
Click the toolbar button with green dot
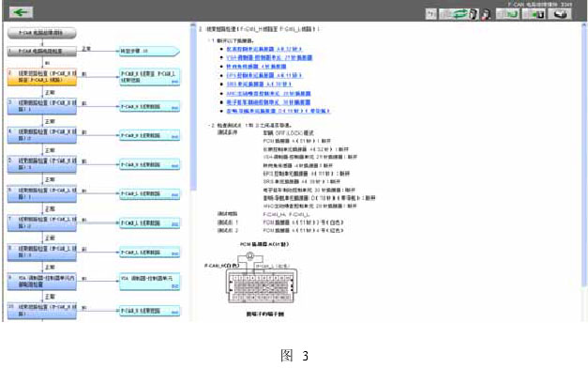(x=534, y=14)
